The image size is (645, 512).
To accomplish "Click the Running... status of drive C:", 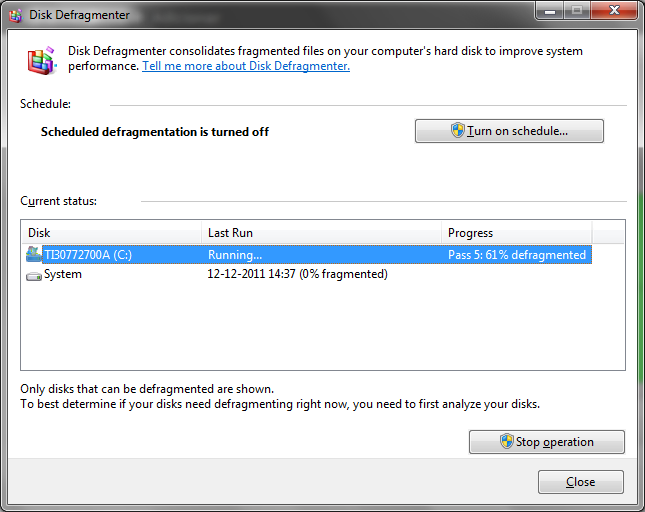I will [235, 255].
